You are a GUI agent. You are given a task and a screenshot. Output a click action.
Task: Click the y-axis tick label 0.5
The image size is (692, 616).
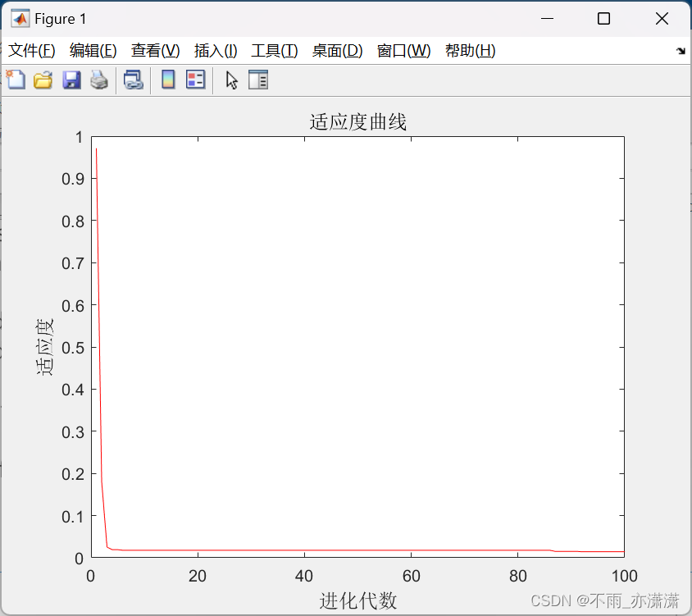[x=73, y=348]
